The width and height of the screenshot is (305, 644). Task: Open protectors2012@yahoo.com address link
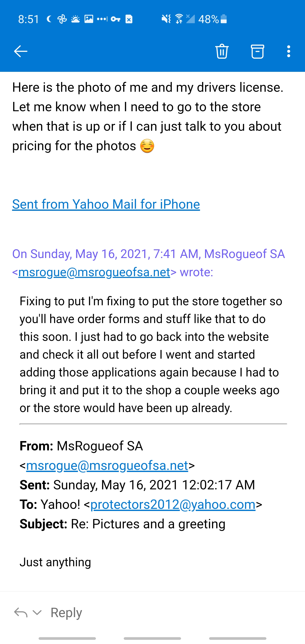[x=173, y=504]
